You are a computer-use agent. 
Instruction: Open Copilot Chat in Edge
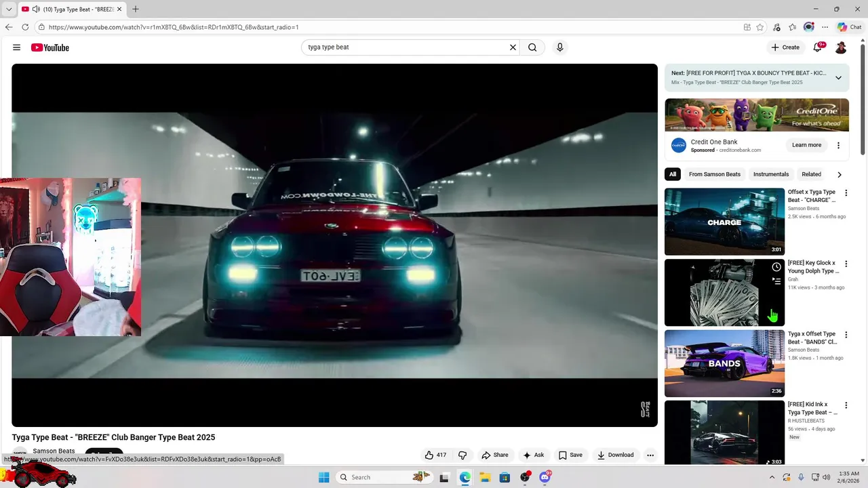(x=850, y=27)
